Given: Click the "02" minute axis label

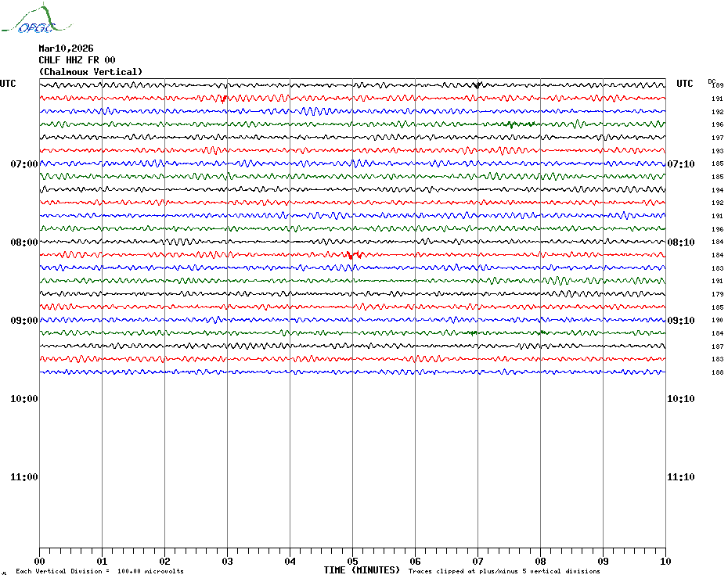Looking at the screenshot, I should (x=165, y=562).
